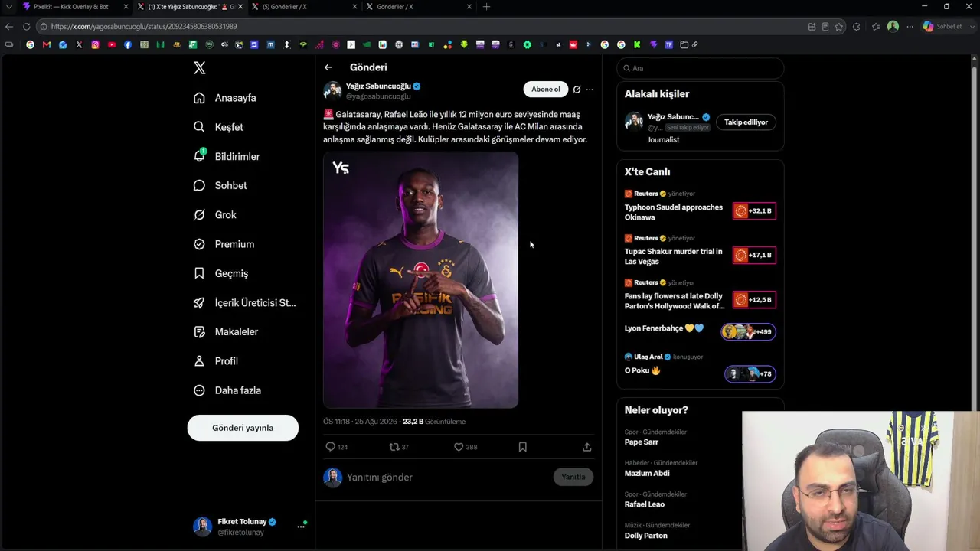Open the Instagram bookmark
Image resolution: width=980 pixels, height=551 pixels.
(x=95, y=45)
